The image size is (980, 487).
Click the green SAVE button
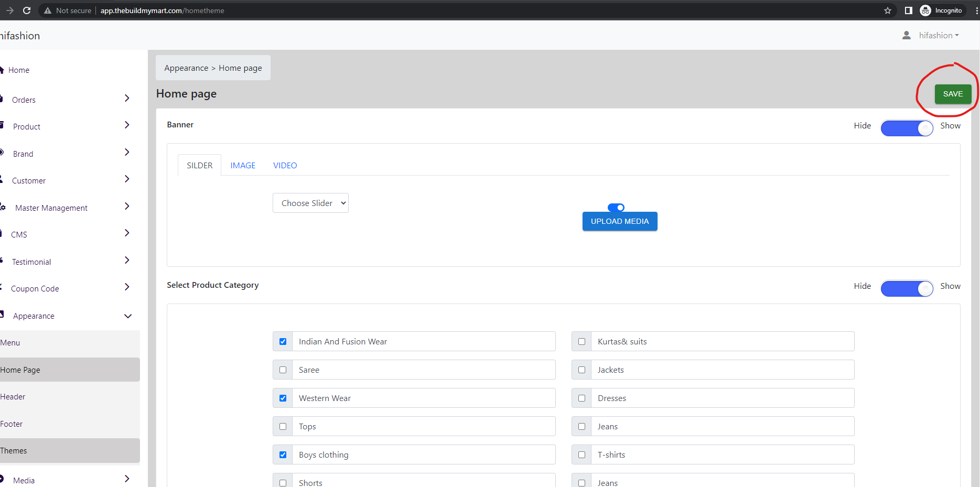point(953,94)
